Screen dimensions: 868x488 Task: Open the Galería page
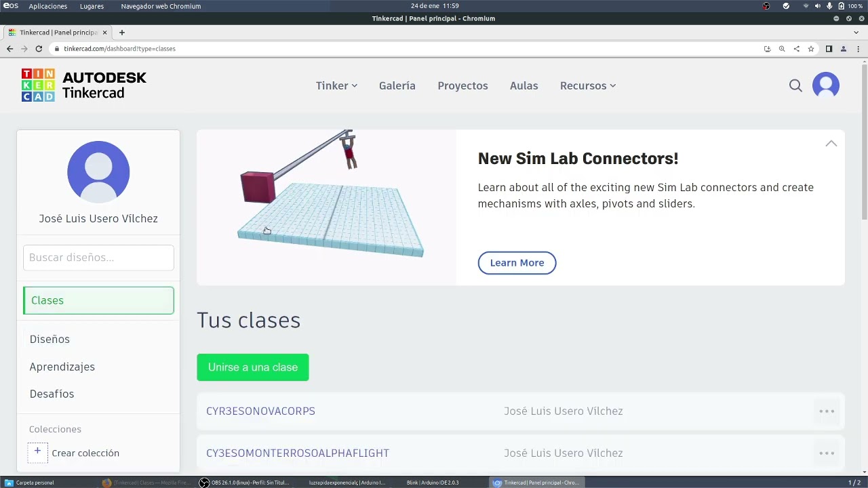click(397, 85)
